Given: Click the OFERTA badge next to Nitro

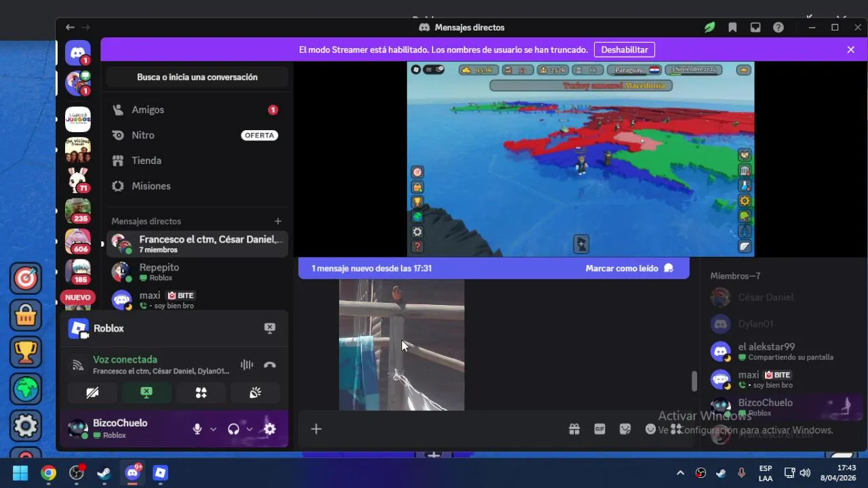Looking at the screenshot, I should [260, 136].
